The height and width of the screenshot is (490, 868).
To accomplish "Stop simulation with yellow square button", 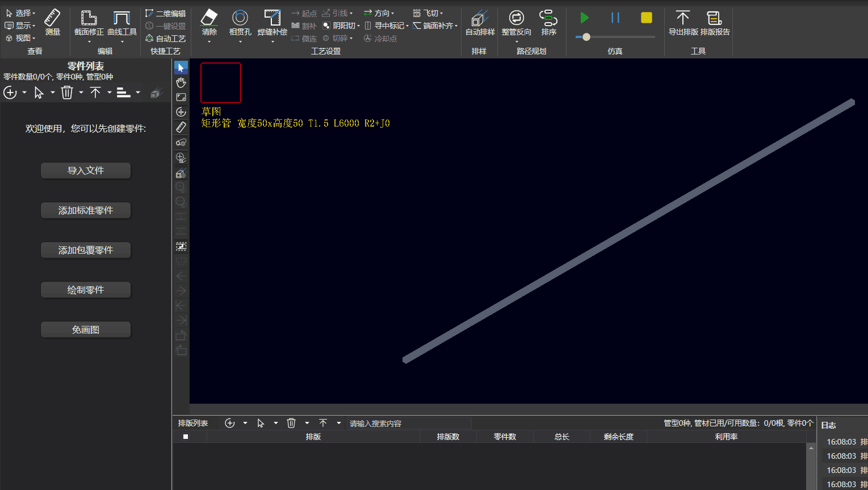I will (x=647, y=18).
